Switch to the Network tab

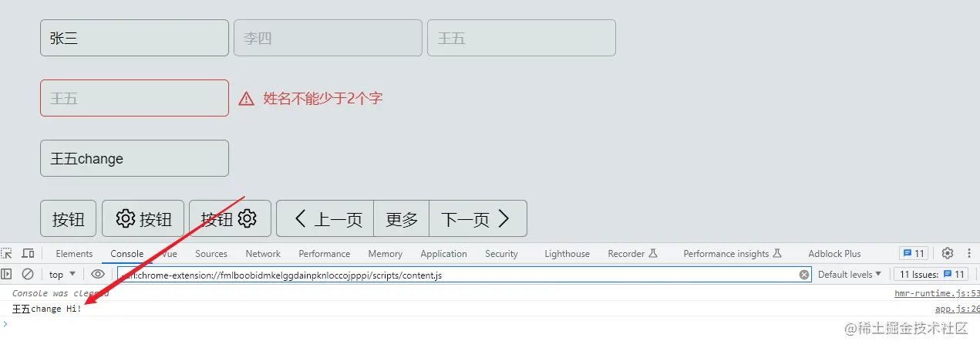pos(263,253)
